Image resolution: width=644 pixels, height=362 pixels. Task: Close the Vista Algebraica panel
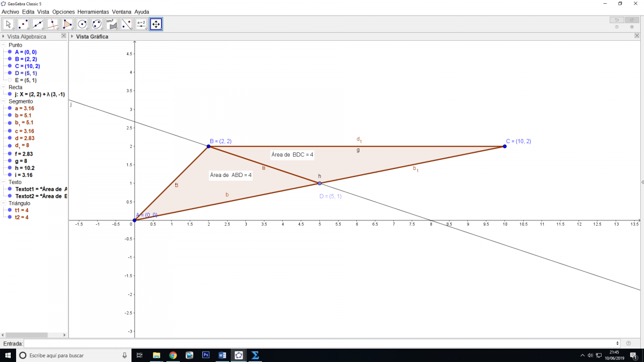click(64, 36)
